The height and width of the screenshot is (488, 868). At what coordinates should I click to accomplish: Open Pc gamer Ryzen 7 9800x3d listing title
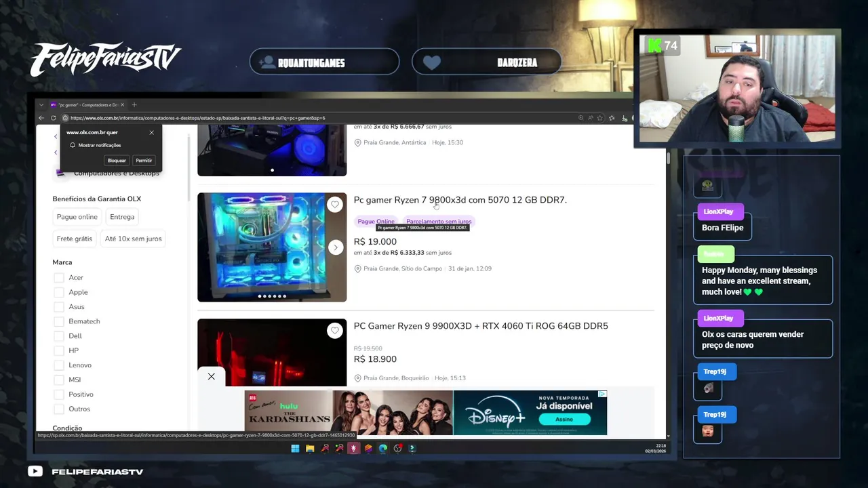tap(460, 200)
